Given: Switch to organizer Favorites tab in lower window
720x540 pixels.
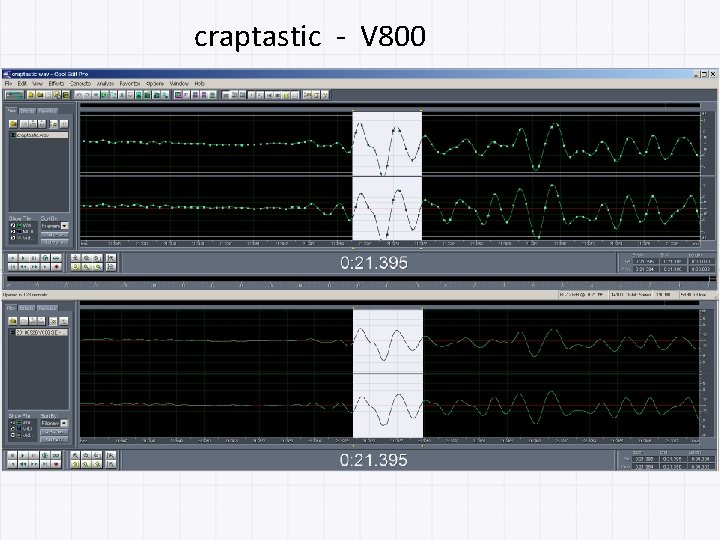Looking at the screenshot, I should [47, 308].
